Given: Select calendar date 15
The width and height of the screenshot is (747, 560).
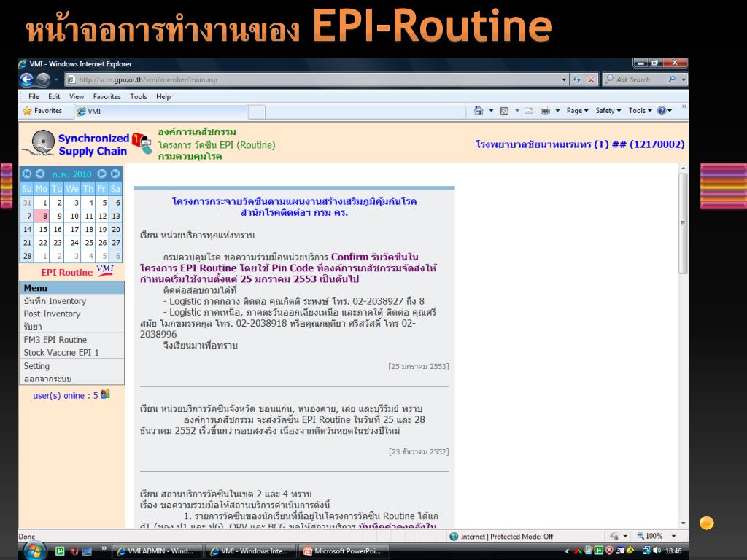Looking at the screenshot, I should click(x=42, y=229).
